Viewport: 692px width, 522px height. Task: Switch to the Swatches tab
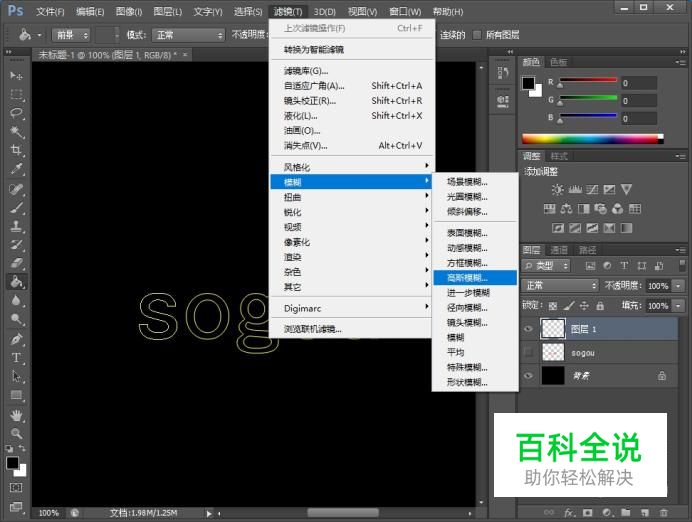pos(559,62)
